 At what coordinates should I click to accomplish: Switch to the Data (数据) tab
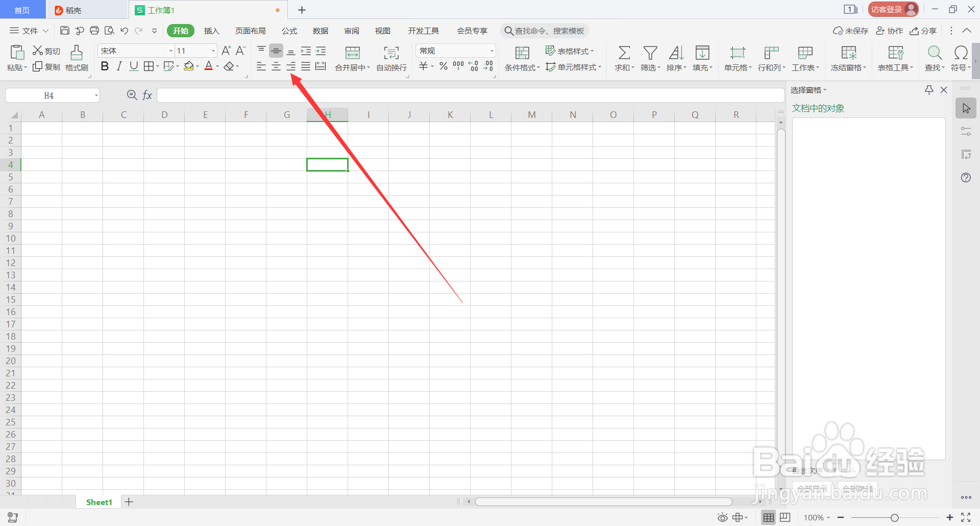click(x=321, y=31)
